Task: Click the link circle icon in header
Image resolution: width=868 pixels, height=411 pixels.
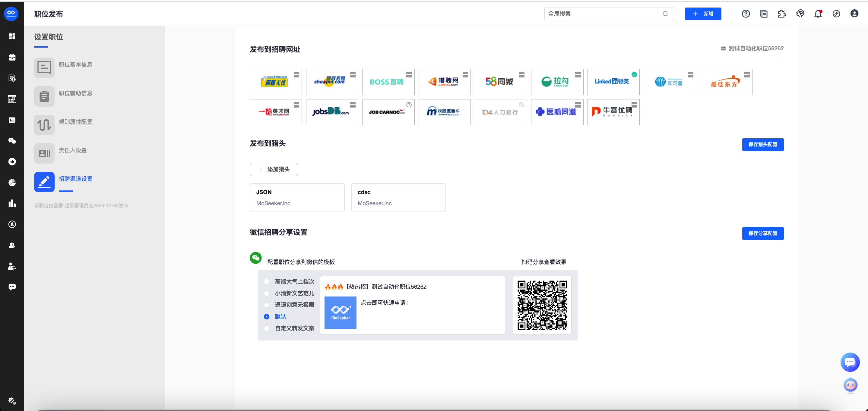Action: [x=836, y=14]
